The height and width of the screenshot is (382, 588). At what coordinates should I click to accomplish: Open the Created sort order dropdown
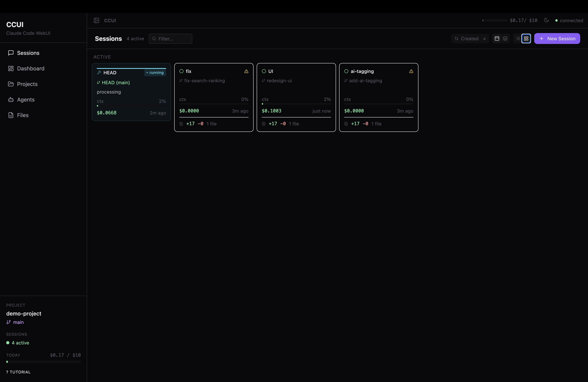[x=470, y=39]
